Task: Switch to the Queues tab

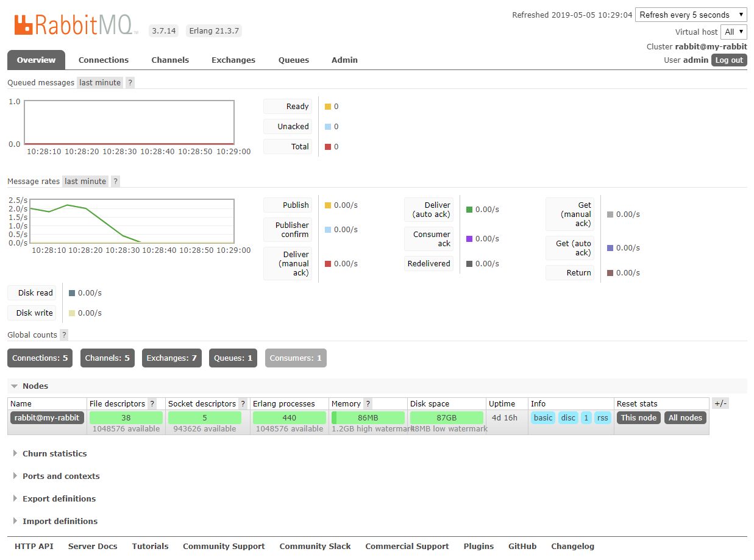Action: click(294, 60)
